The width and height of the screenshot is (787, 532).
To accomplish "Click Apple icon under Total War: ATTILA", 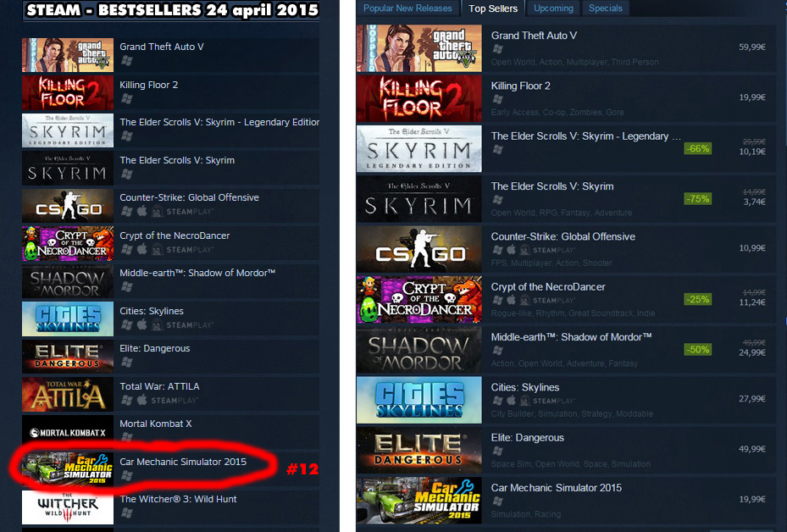I will [142, 400].
